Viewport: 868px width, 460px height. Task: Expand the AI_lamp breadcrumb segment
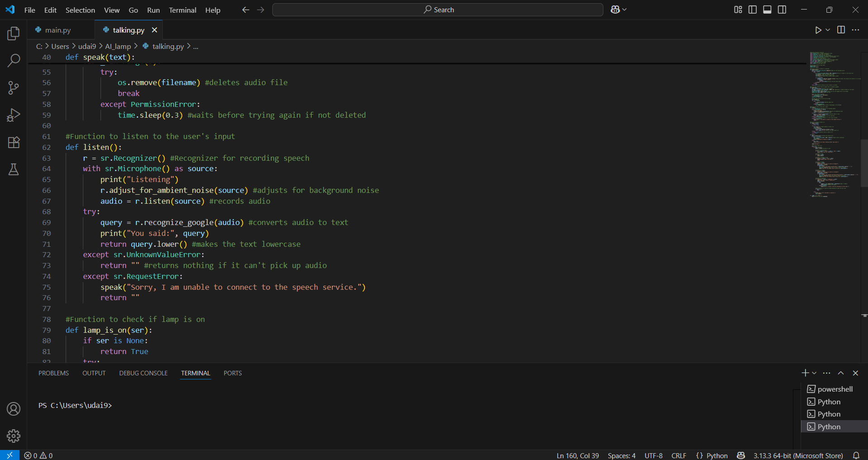pyautogui.click(x=118, y=46)
